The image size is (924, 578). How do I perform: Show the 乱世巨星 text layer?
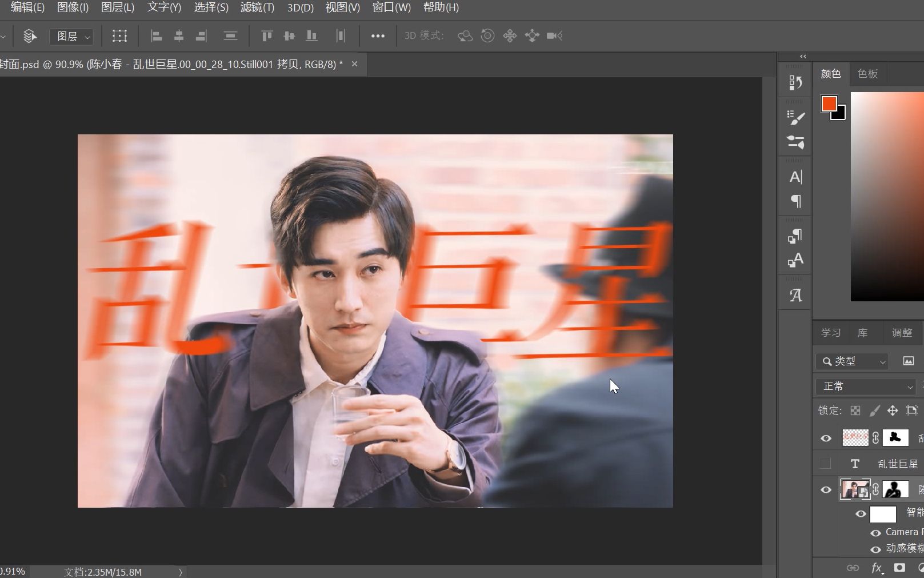click(x=826, y=464)
